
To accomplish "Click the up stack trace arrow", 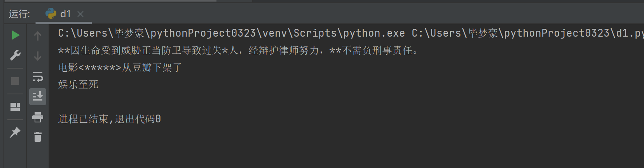I will pos(38,36).
